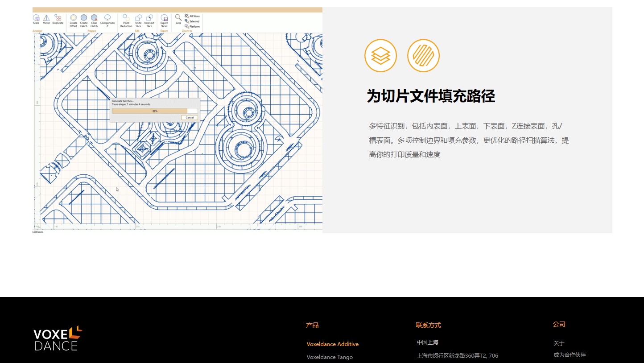Image resolution: width=644 pixels, height=363 pixels.
Task: Click the orange stacked layers circle icon
Action: tap(380, 56)
